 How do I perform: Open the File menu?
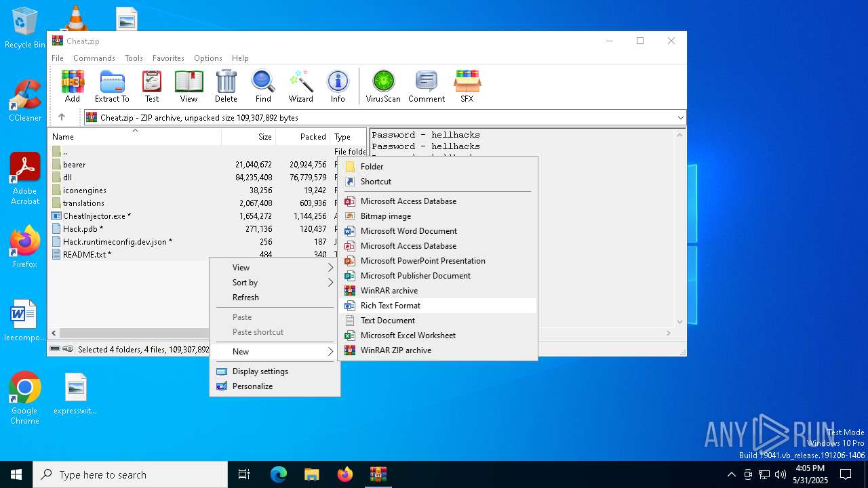pos(58,58)
